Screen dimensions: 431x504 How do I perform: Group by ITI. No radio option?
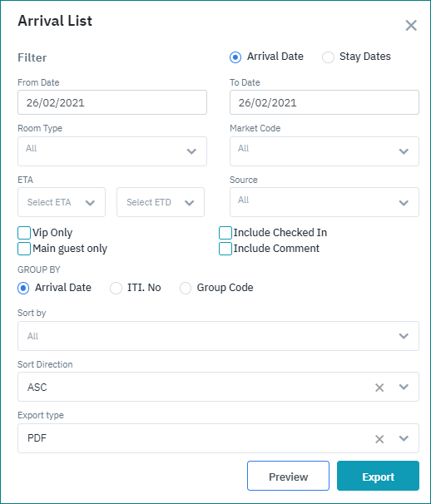(116, 288)
